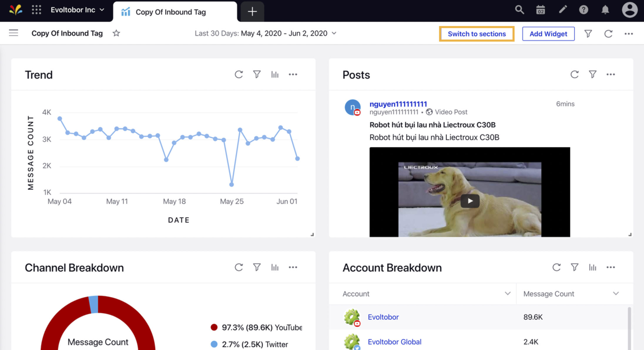This screenshot has width=644, height=350.
Task: Click Switch to sections button
Action: click(x=477, y=34)
